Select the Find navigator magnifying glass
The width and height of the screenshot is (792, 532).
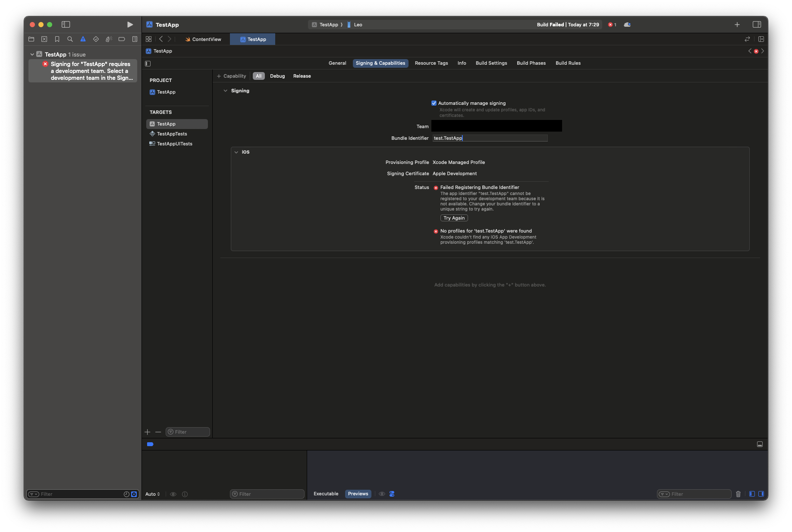pos(70,39)
